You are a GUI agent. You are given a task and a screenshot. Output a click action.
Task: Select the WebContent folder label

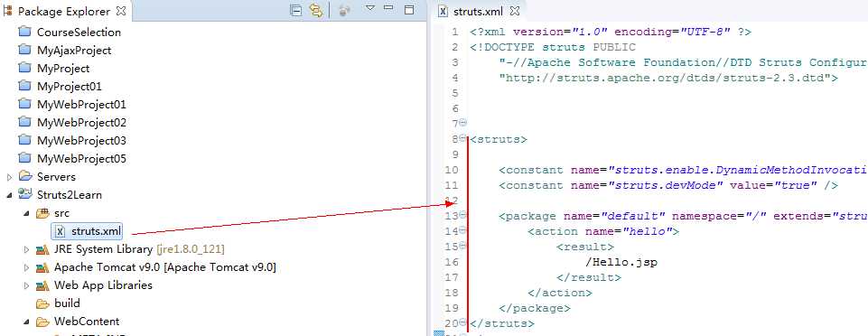click(x=87, y=322)
